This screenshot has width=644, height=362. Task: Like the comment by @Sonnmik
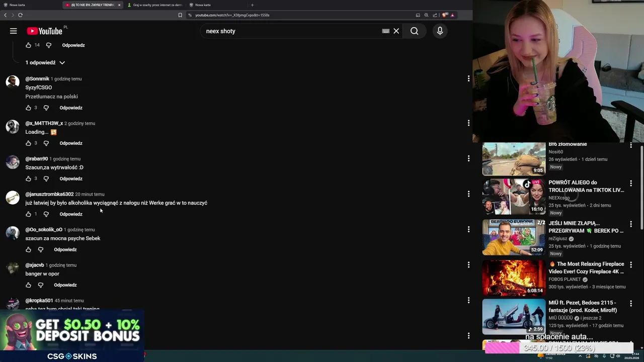point(28,108)
